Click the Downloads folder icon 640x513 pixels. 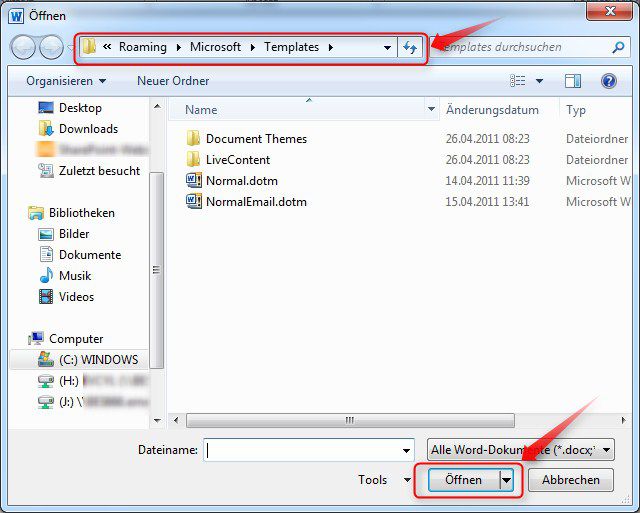[x=46, y=129]
